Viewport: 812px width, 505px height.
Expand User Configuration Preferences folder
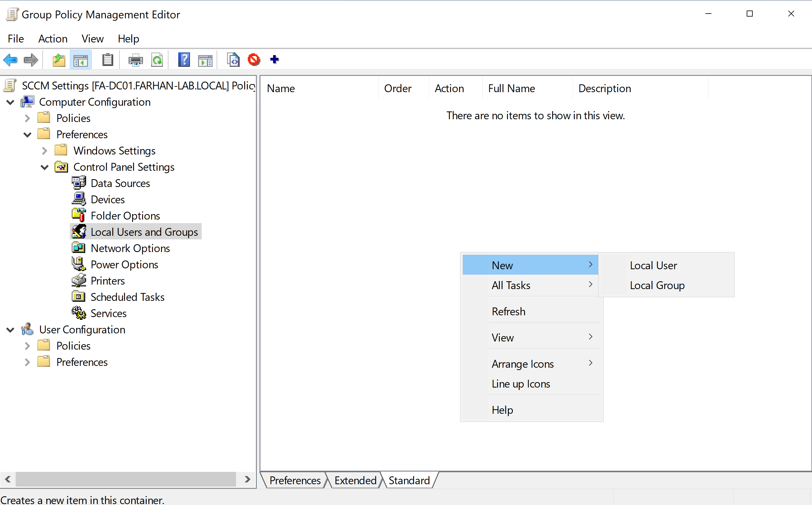(x=27, y=362)
